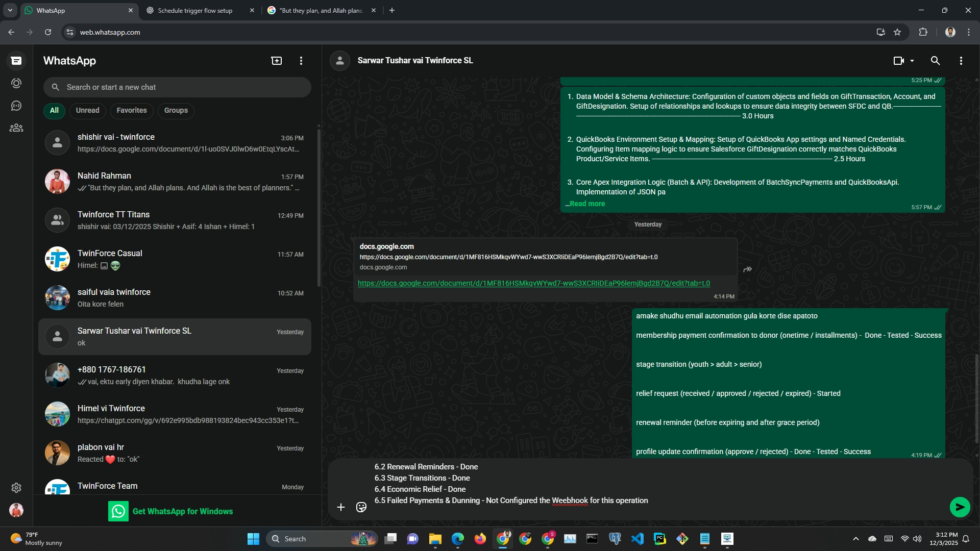Open the Channels icon in sidebar
The image size is (980, 551).
coord(16,106)
